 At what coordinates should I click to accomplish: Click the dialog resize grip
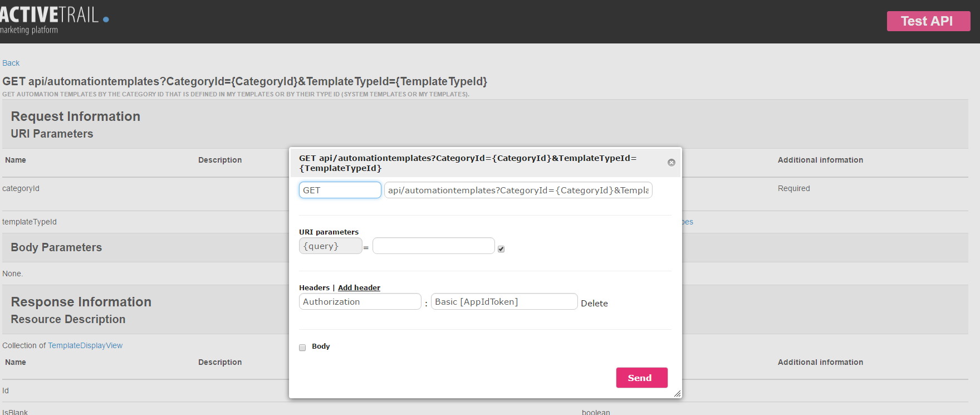pos(677,393)
